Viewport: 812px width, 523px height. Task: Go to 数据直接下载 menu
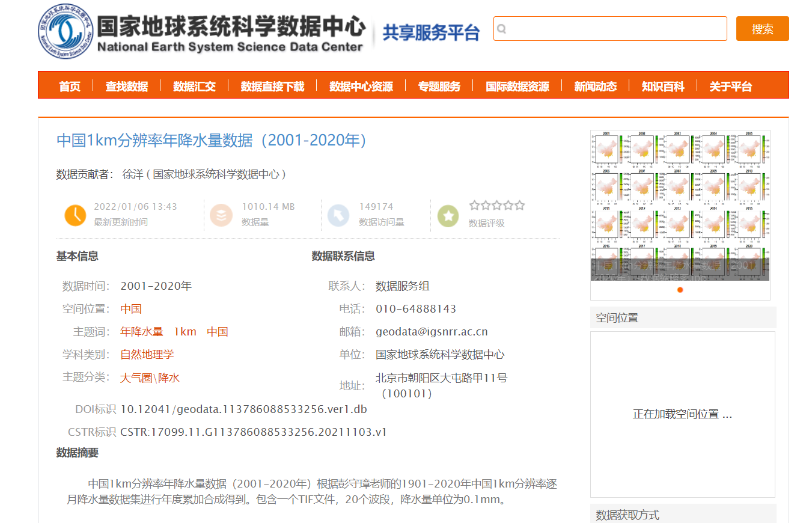tap(272, 87)
